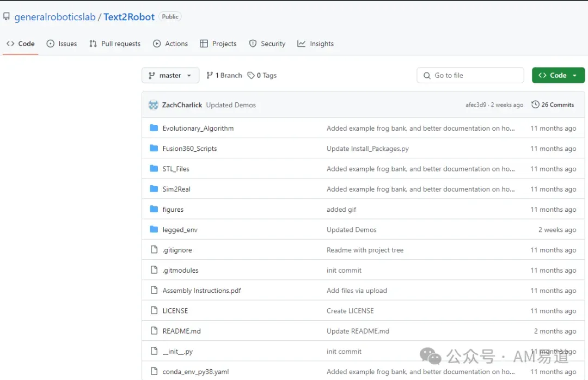The height and width of the screenshot is (380, 588).
Task: Click the .gitignore file icon
Action: point(154,249)
